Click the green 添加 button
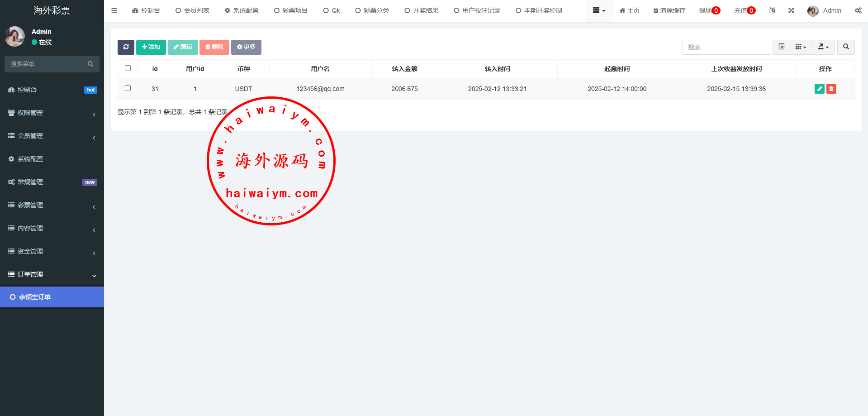 click(151, 47)
